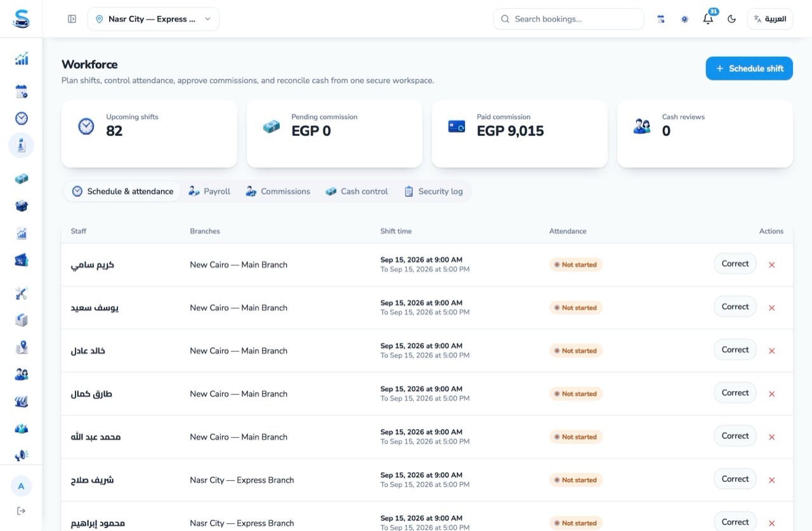
Task: Click Correct for شريف صلاح's shift
Action: click(735, 479)
